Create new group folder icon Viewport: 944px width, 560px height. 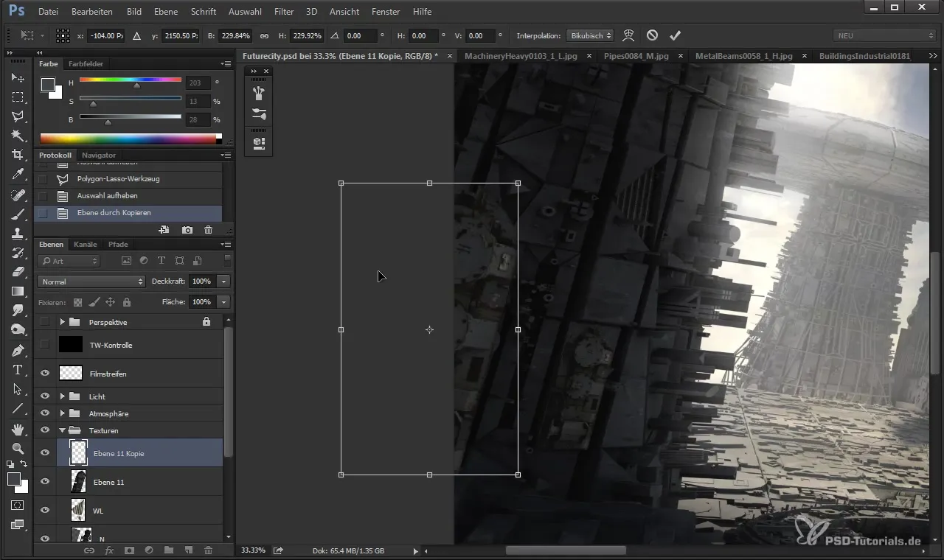click(169, 550)
